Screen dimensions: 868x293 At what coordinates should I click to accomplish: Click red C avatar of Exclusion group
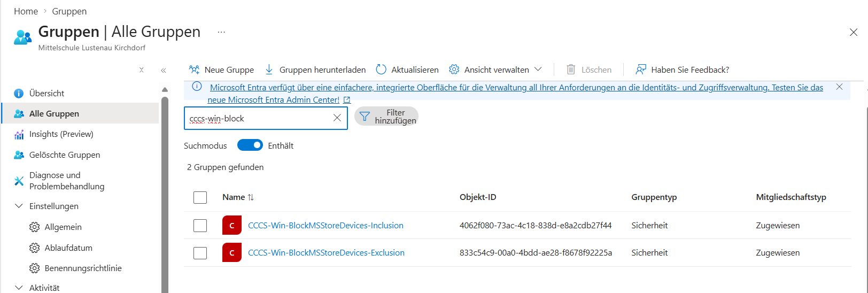(x=232, y=253)
